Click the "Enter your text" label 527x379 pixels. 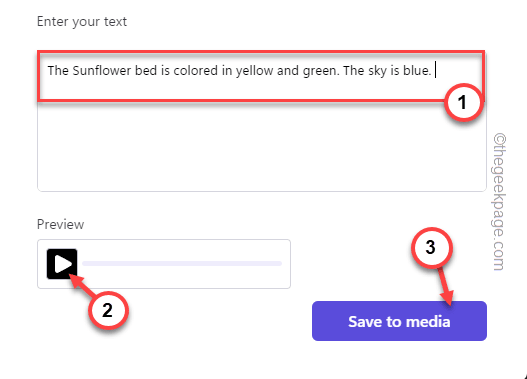click(x=82, y=22)
